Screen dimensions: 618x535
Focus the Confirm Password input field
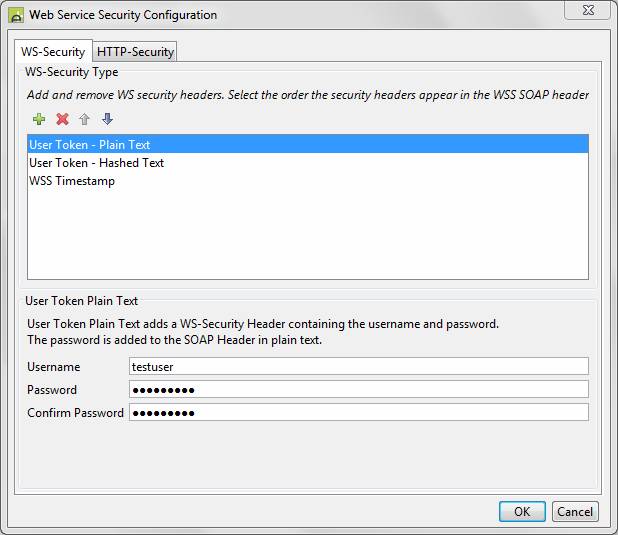(358, 413)
